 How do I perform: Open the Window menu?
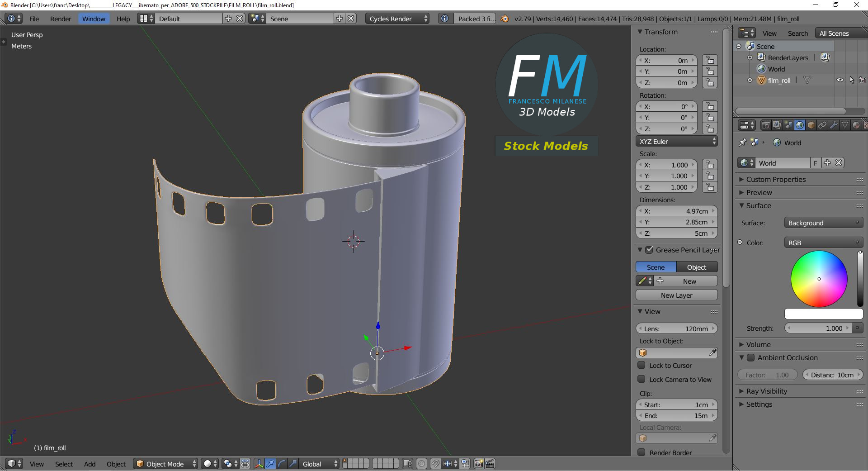(94, 19)
